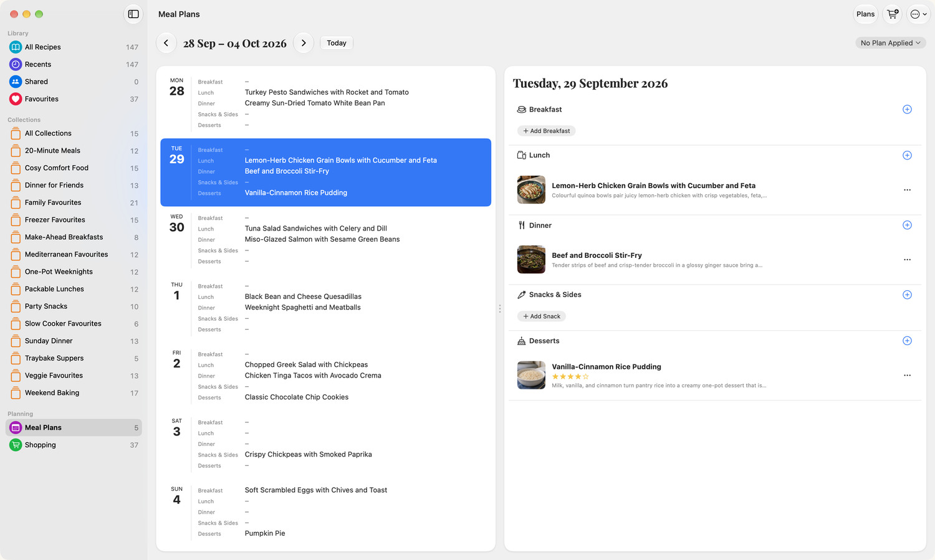
Task: Toggle the sidebar visibility icon
Action: 133,14
